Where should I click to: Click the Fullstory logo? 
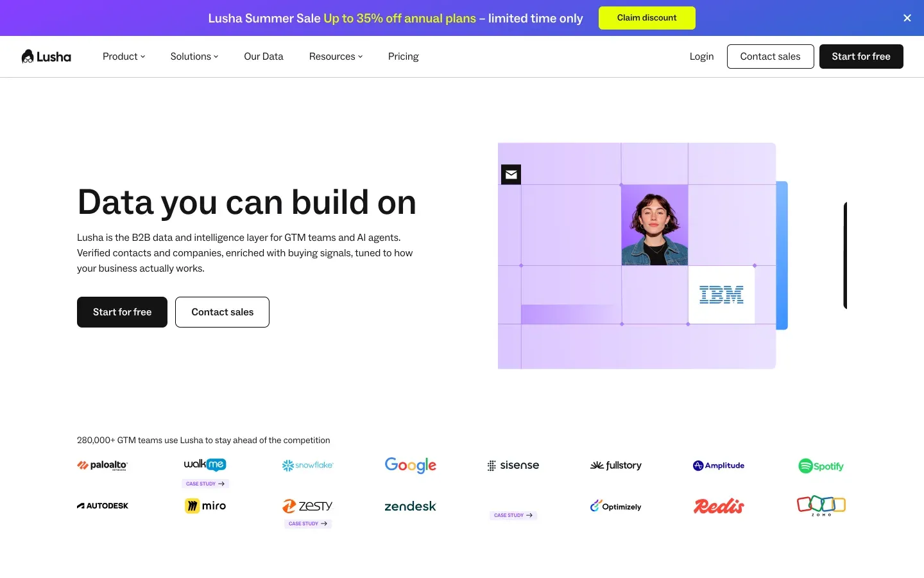pyautogui.click(x=616, y=466)
